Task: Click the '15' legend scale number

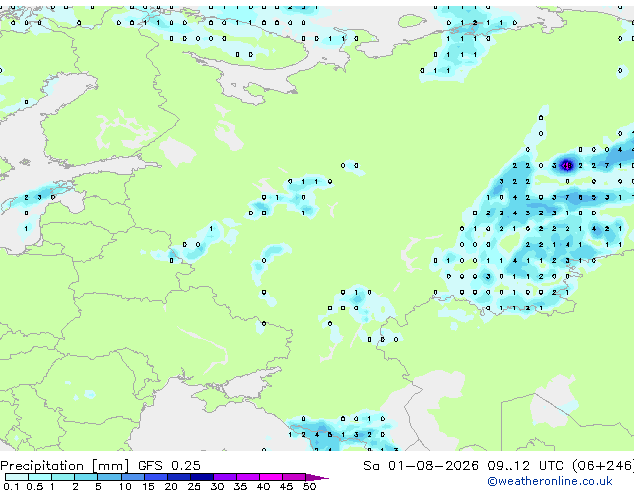Action: click(x=148, y=486)
